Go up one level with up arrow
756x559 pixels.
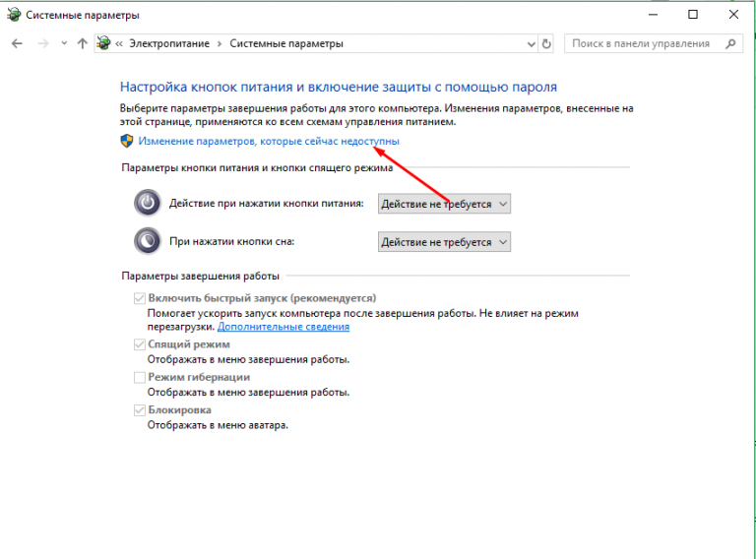click(81, 44)
